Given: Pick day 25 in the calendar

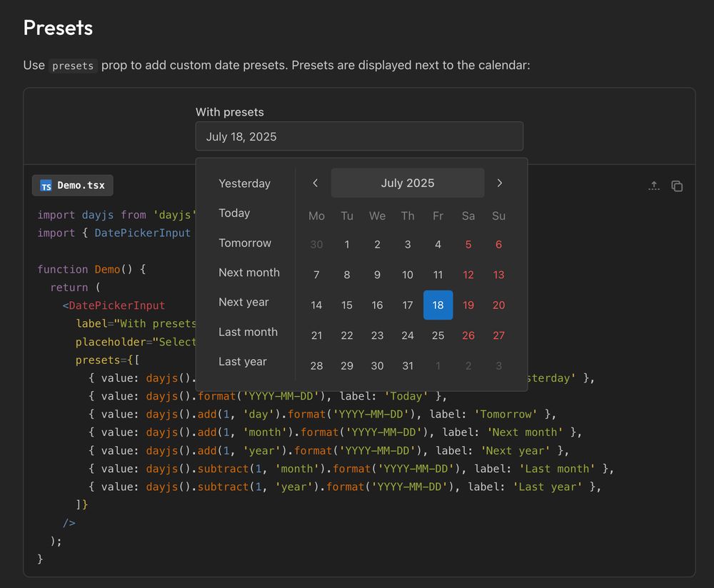Looking at the screenshot, I should coord(438,335).
